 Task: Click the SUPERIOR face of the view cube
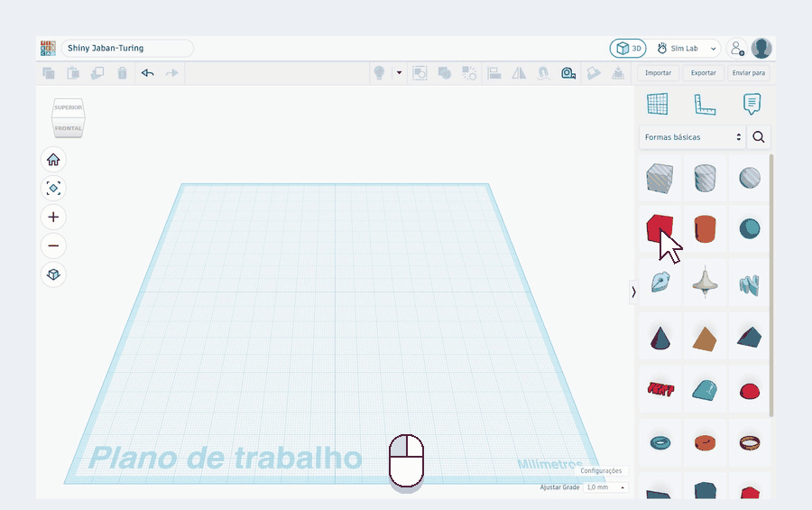click(69, 107)
